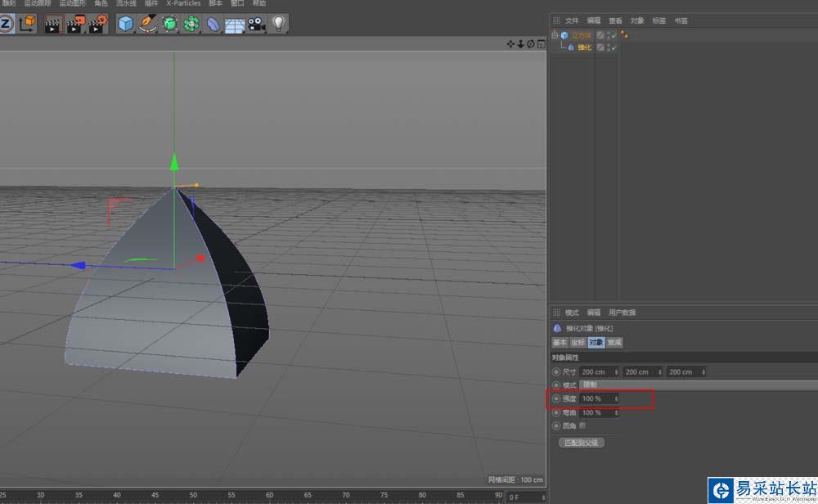Switch to the 坐标 tab
The height and width of the screenshot is (504, 818).
(578, 343)
